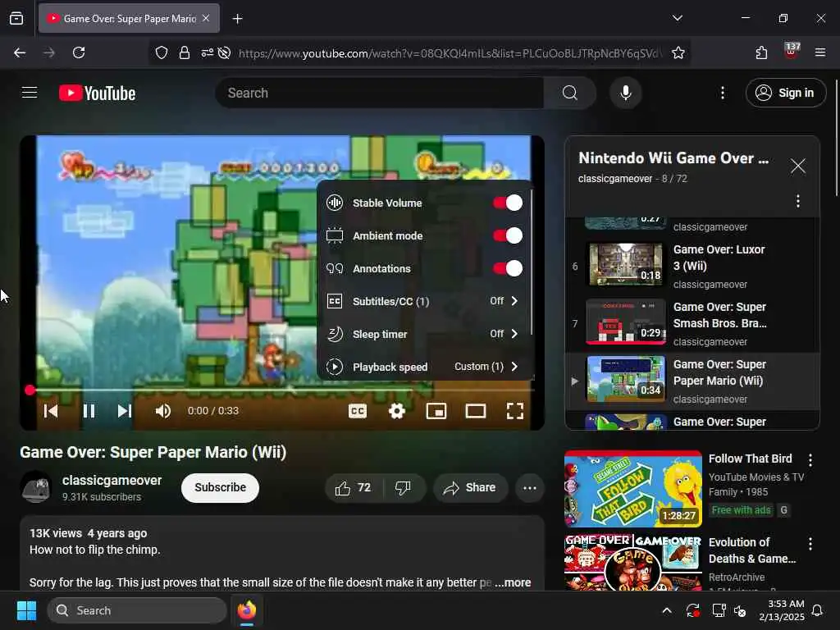Open Firefox View button
The width and height of the screenshot is (840, 630).
(16, 19)
